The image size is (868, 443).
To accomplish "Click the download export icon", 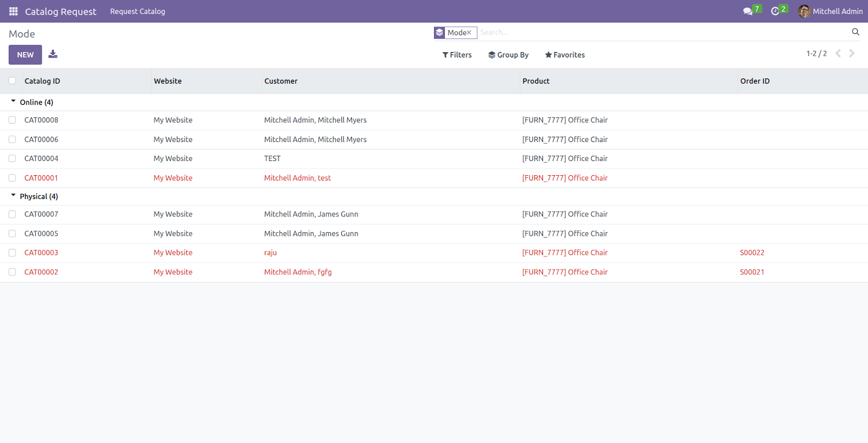I will tap(53, 54).
